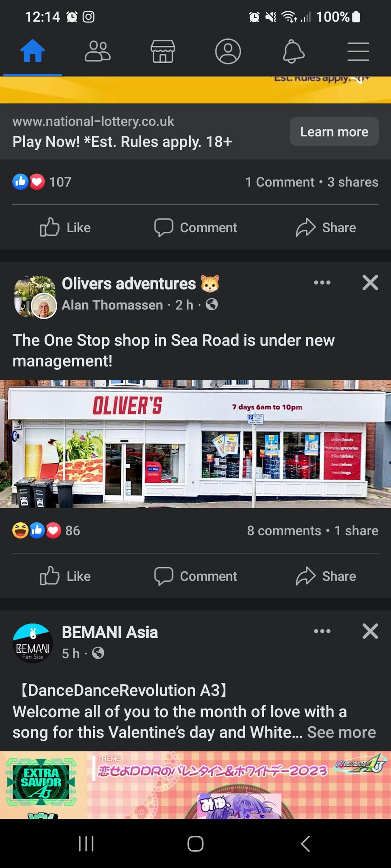The height and width of the screenshot is (868, 391).
Task: Expand BEMANI post with See more
Action: coord(341,732)
